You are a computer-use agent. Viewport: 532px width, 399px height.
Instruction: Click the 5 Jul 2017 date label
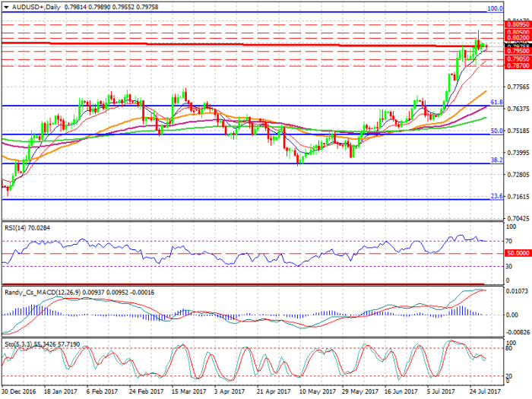441,391
